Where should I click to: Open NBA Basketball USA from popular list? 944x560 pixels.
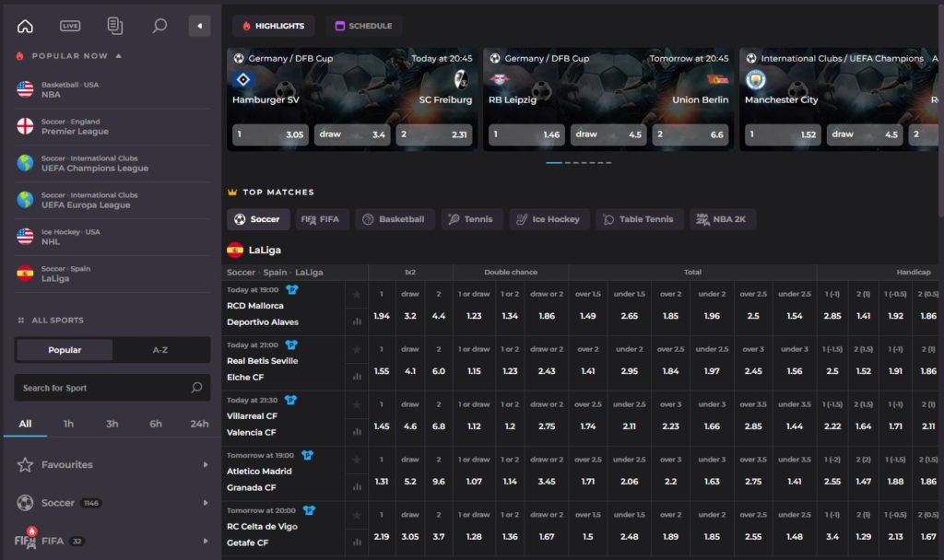tap(112, 89)
